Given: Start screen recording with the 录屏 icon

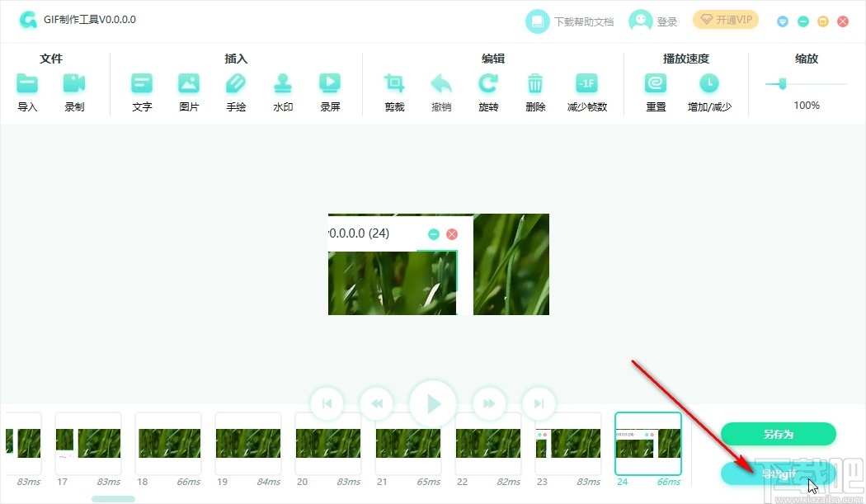Looking at the screenshot, I should [x=330, y=83].
